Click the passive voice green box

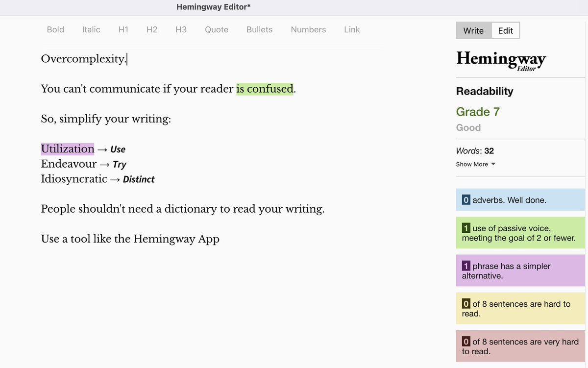click(x=520, y=233)
